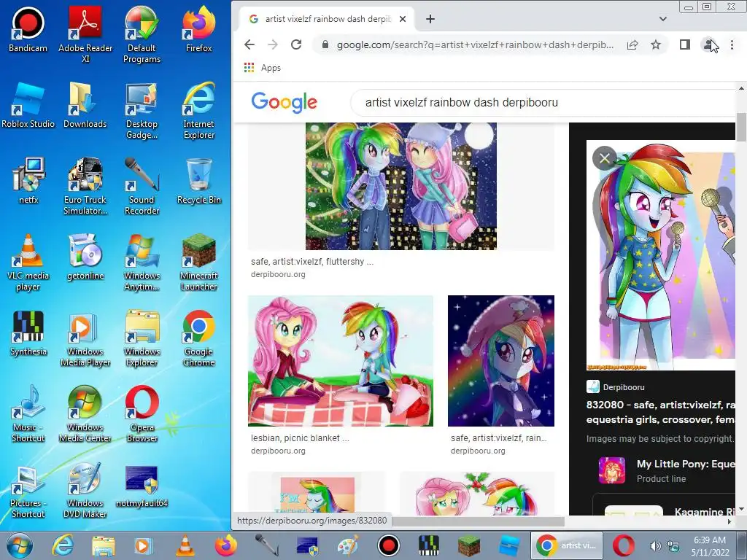Launch Internet Explorer from taskbar
Image resolution: width=747 pixels, height=560 pixels.
point(63,545)
